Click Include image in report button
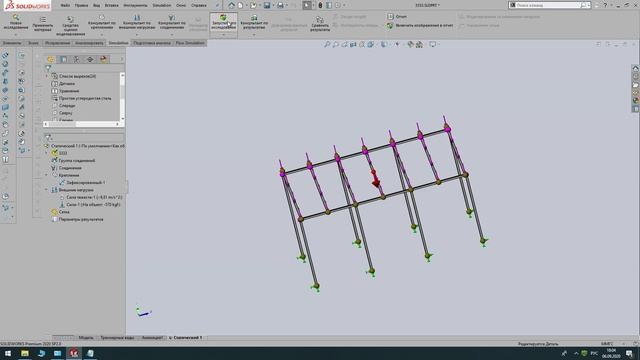This screenshot has width=640, height=360. 420,25
